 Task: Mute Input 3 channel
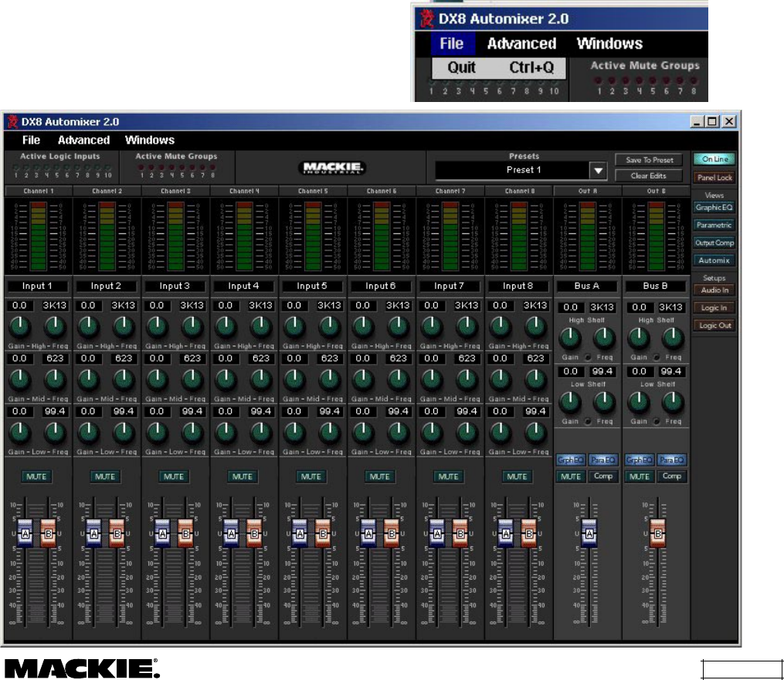[174, 476]
